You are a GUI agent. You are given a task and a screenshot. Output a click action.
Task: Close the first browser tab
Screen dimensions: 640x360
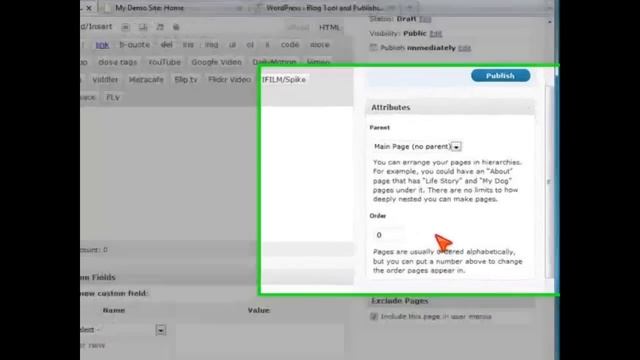[89, 8]
